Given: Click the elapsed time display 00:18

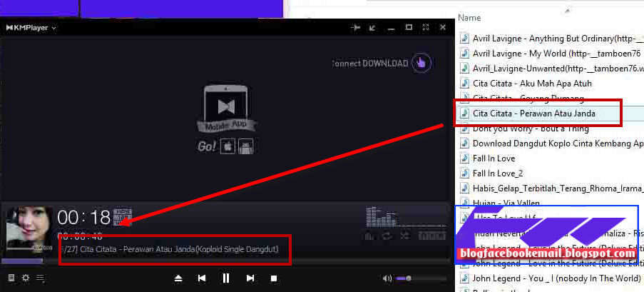Looking at the screenshot, I should click(84, 218).
